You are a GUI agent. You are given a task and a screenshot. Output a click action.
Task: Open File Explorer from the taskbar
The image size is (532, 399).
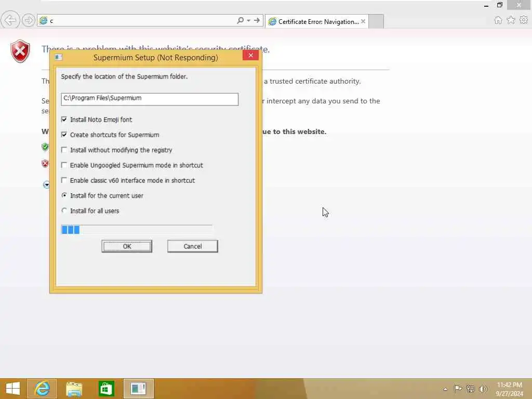pos(74,389)
